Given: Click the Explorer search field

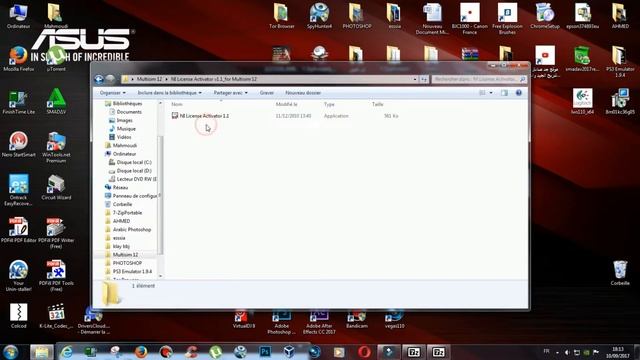Looking at the screenshot, I should click(479, 79).
